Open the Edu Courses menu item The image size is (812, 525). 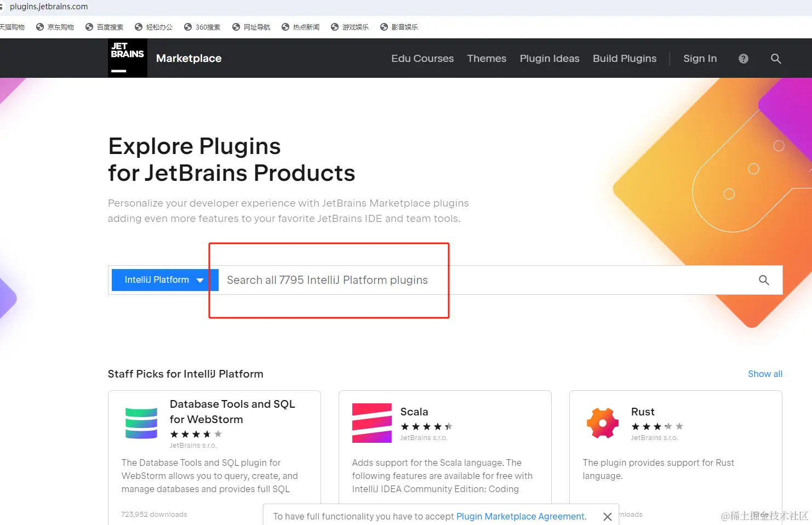[422, 59]
